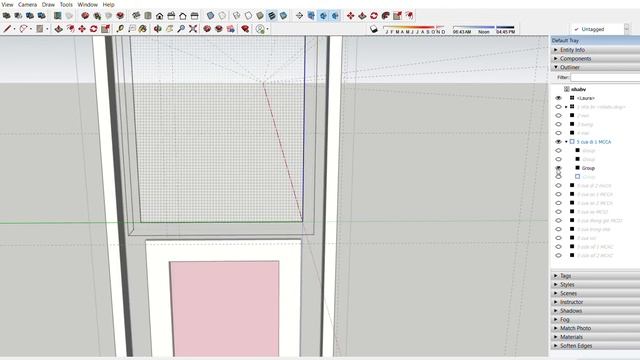Switch to Left standard view
Screen dimensions: 640x360
[x=194, y=16]
